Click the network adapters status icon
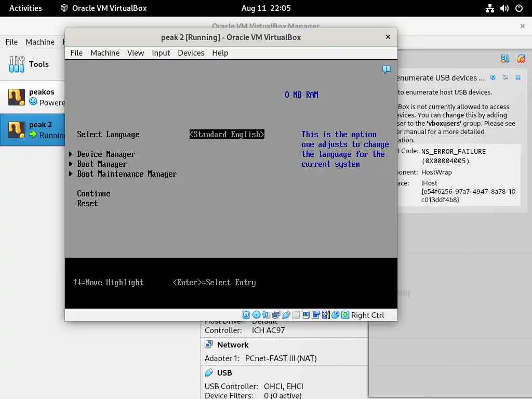This screenshot has height=399, width=532. point(276,315)
